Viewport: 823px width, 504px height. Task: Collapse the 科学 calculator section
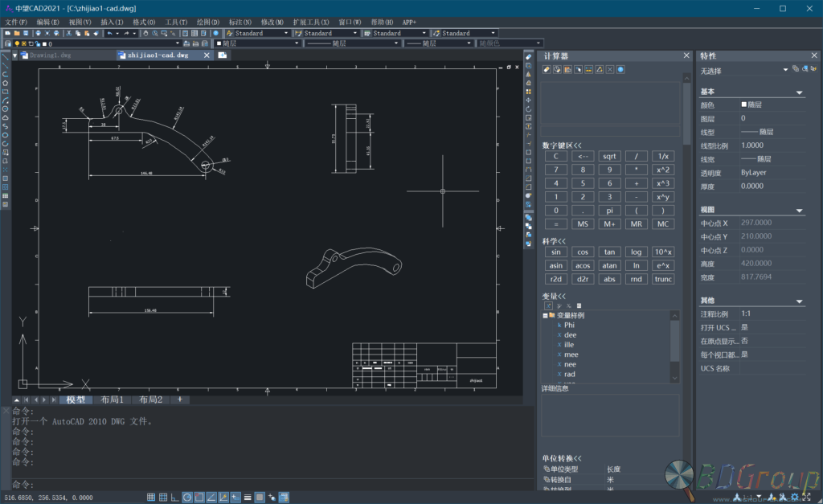554,241
